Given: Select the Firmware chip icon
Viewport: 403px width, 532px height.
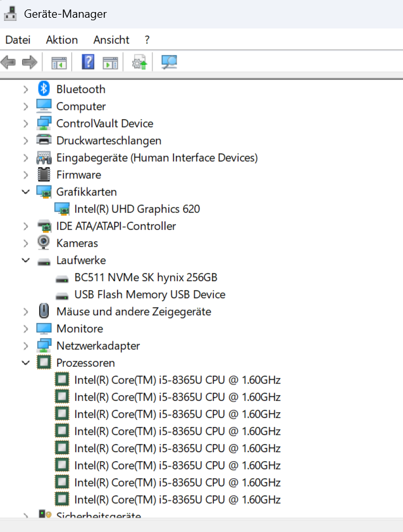Looking at the screenshot, I should point(44,175).
